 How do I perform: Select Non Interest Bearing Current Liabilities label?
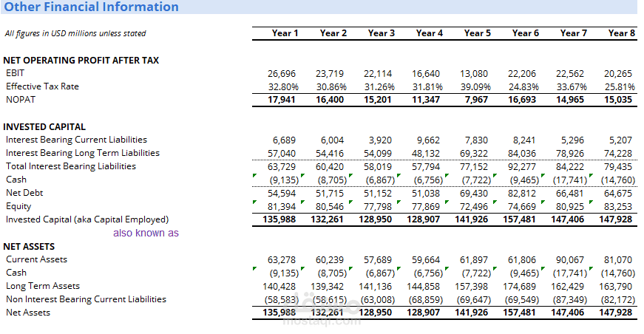pyautogui.click(x=86, y=299)
